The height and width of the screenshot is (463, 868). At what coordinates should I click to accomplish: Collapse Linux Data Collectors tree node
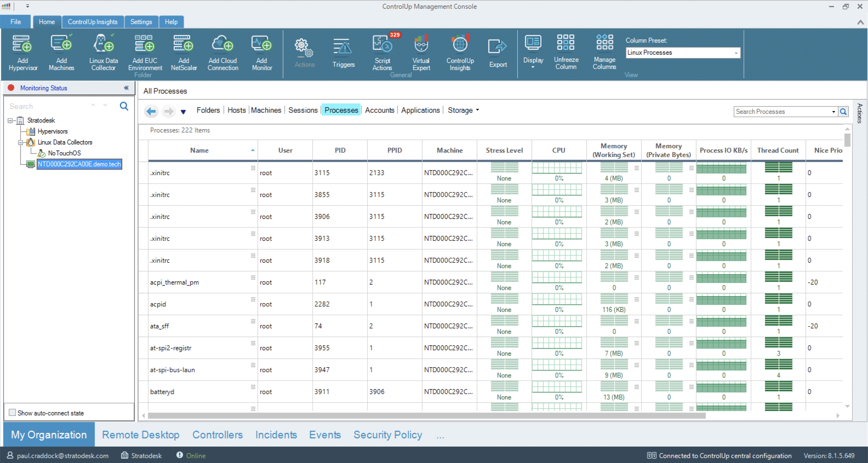click(20, 142)
